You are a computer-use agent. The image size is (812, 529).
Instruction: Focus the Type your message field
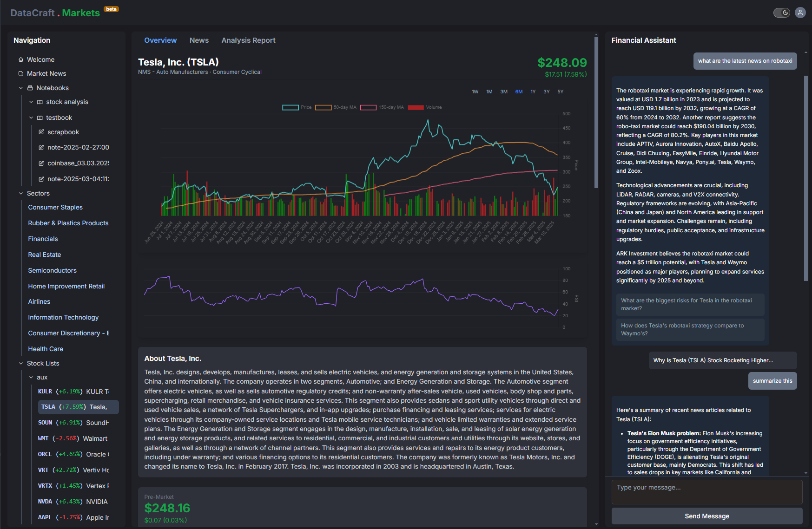pyautogui.click(x=707, y=492)
